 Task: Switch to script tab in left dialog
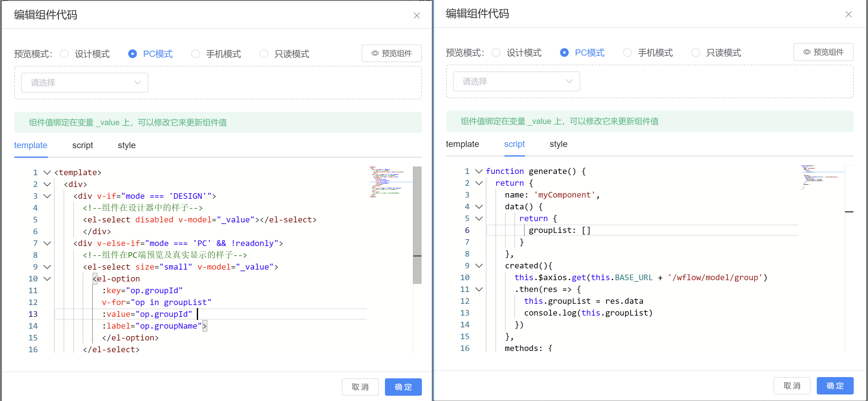point(83,145)
